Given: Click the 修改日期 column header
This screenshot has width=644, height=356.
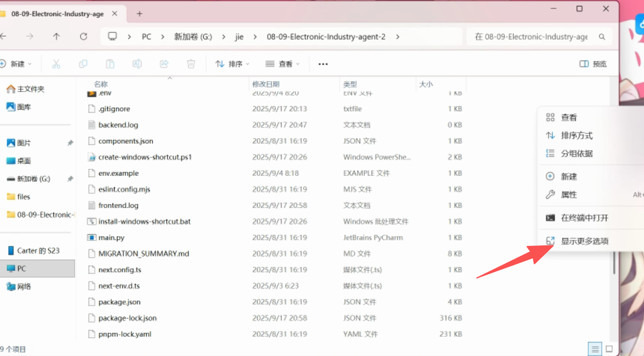Looking at the screenshot, I should click(266, 84).
